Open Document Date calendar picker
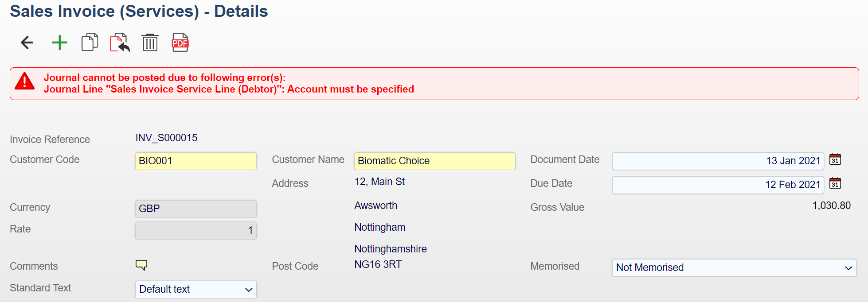The height and width of the screenshot is (302, 868). (x=835, y=159)
